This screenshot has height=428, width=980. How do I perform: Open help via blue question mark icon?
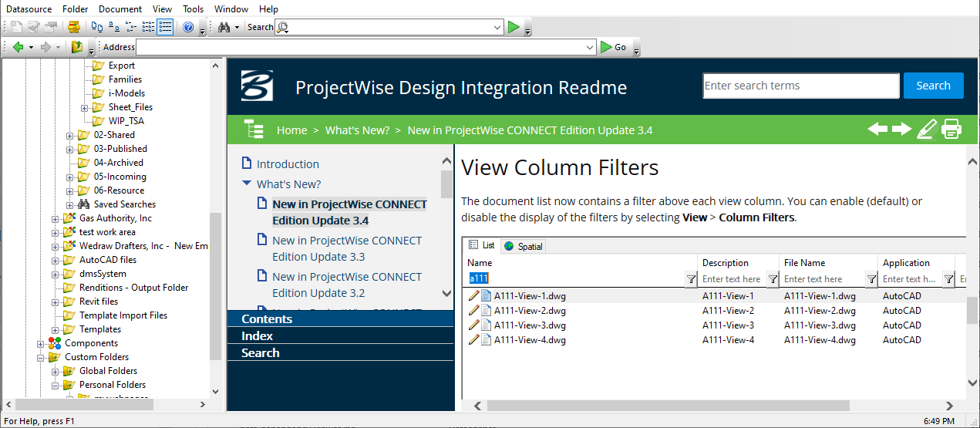[188, 27]
